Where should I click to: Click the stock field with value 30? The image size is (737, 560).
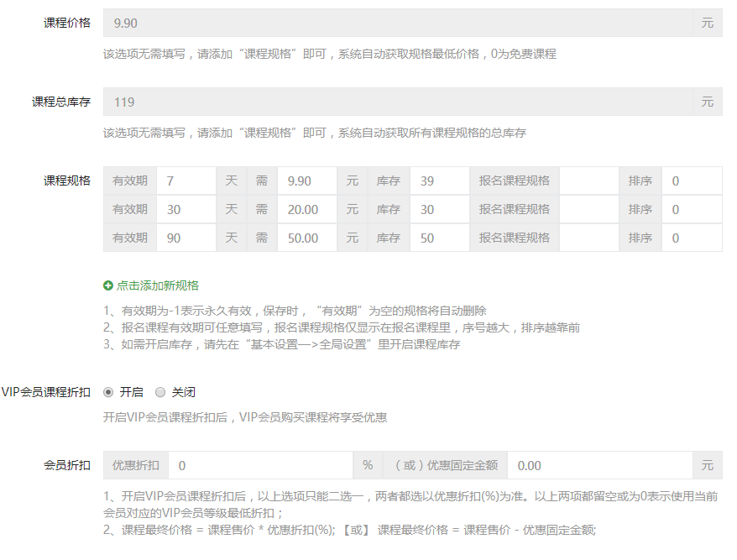click(x=440, y=209)
